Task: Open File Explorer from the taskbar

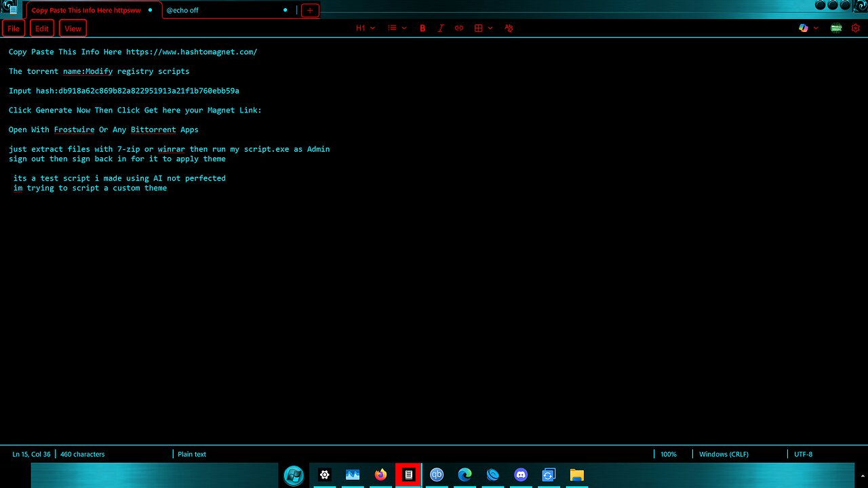Action: [576, 475]
